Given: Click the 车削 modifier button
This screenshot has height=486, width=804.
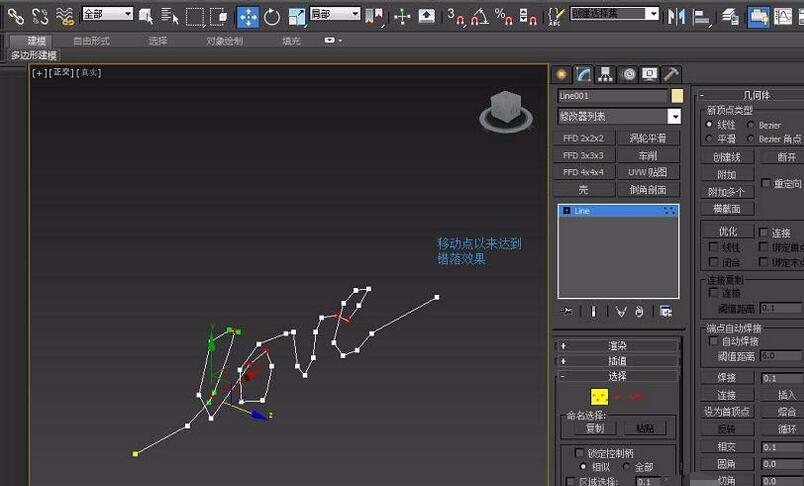Looking at the screenshot, I should [648, 155].
